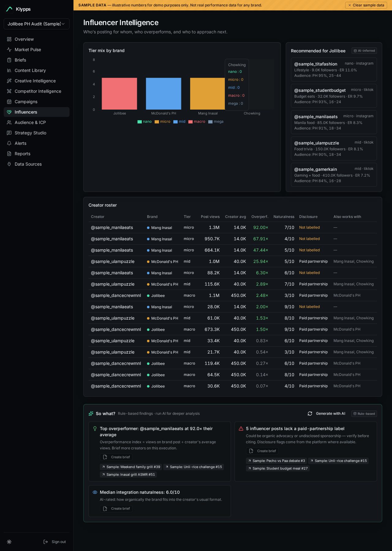Click the Reports document icon
The height and width of the screenshot is (551, 392).
click(9, 154)
